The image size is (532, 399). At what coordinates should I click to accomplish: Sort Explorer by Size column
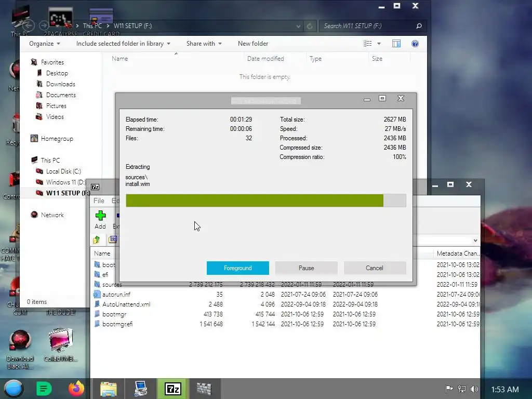click(x=377, y=58)
